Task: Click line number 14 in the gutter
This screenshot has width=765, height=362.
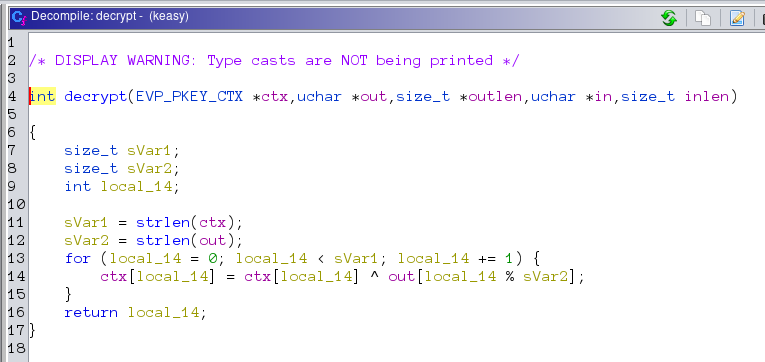Action: point(16,277)
